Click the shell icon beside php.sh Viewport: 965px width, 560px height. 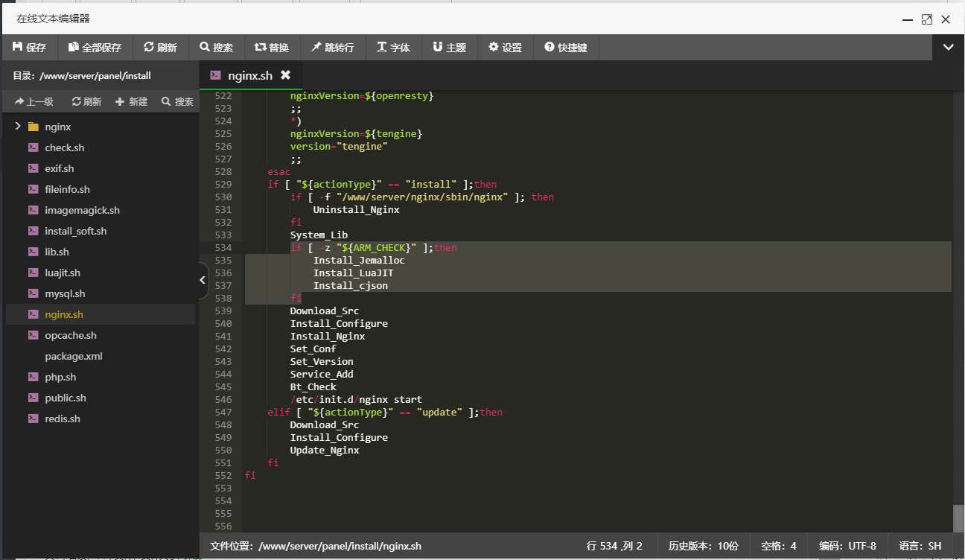(33, 377)
